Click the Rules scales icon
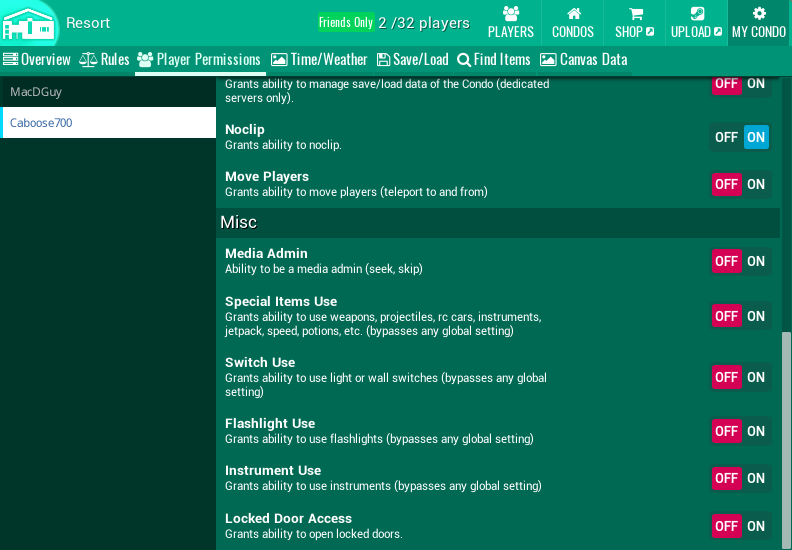 [88, 60]
